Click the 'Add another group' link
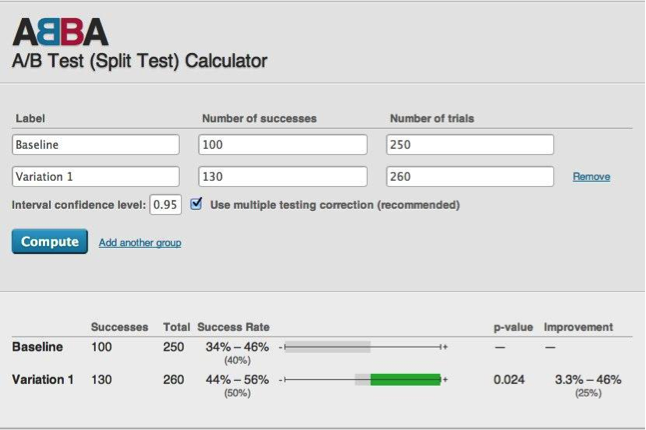This screenshot has height=430, width=646. (140, 242)
